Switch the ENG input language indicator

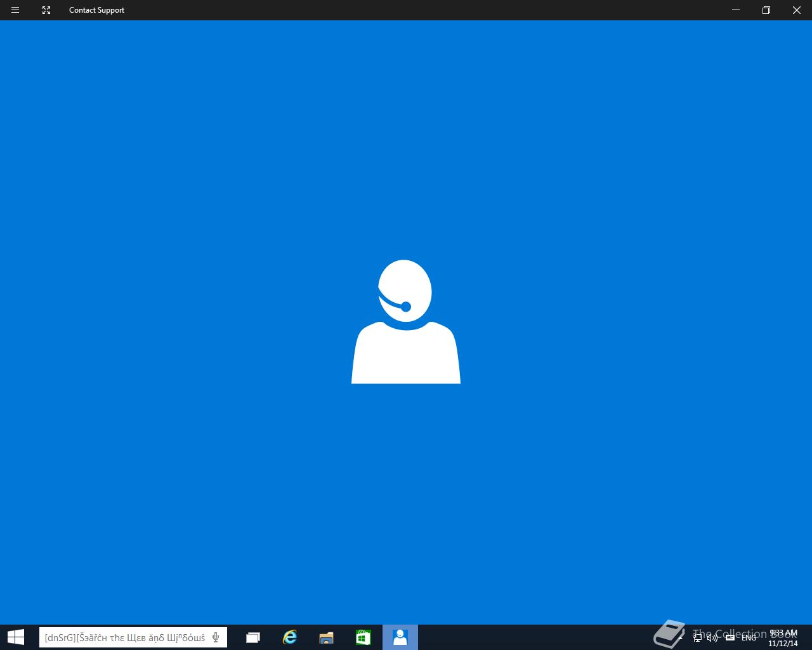[x=749, y=637]
